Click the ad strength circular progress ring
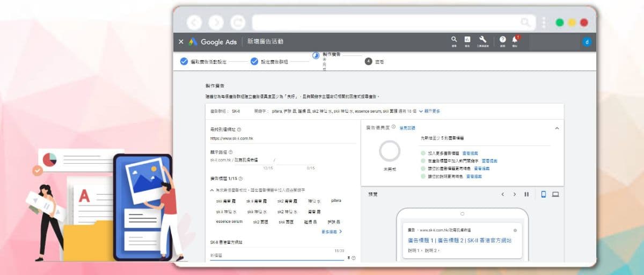 point(390,151)
